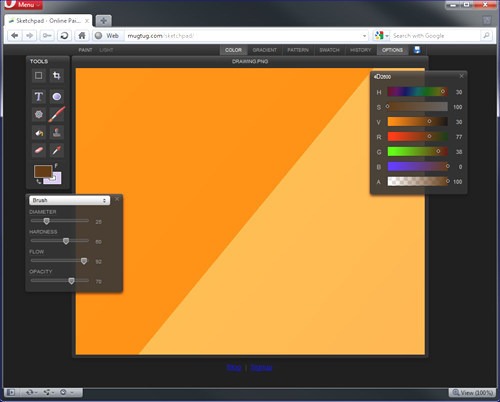Viewport: 500px width, 402px height.
Task: Click the save disk icon in top bar
Action: 417,50
